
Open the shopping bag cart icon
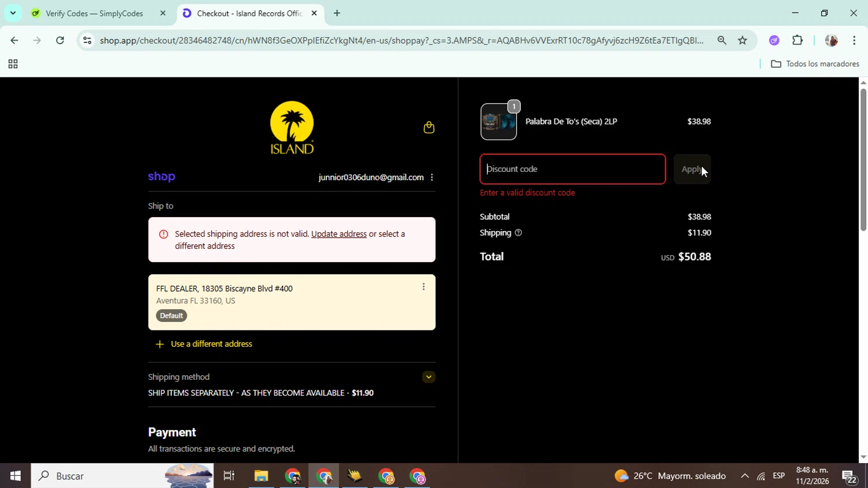(x=429, y=127)
